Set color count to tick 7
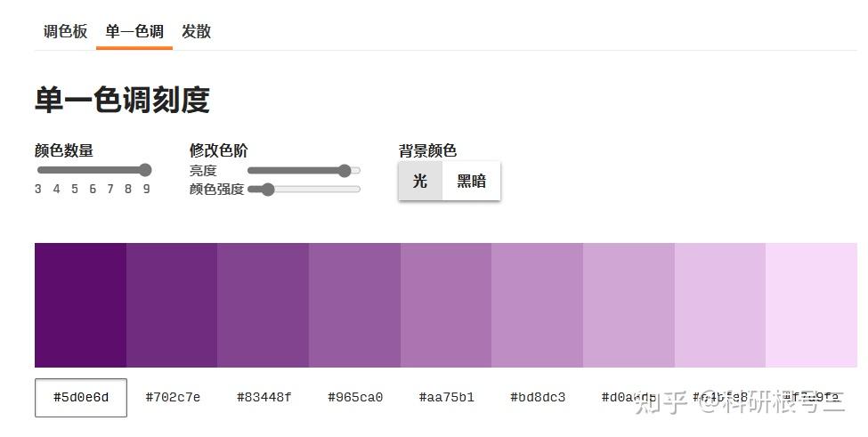Screen dimensions: 868x437 pos(110,189)
